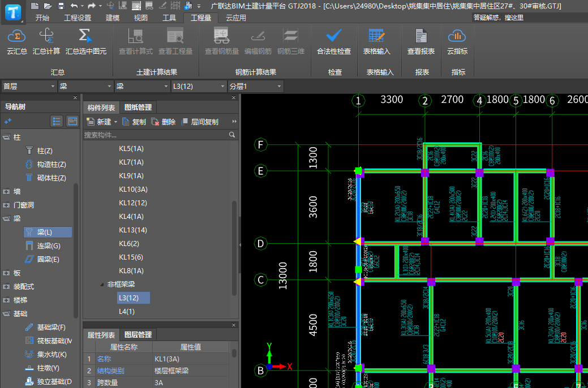This screenshot has height=388, width=588.
Task: Collapse the 非框架梁 group
Action: pyautogui.click(x=102, y=284)
